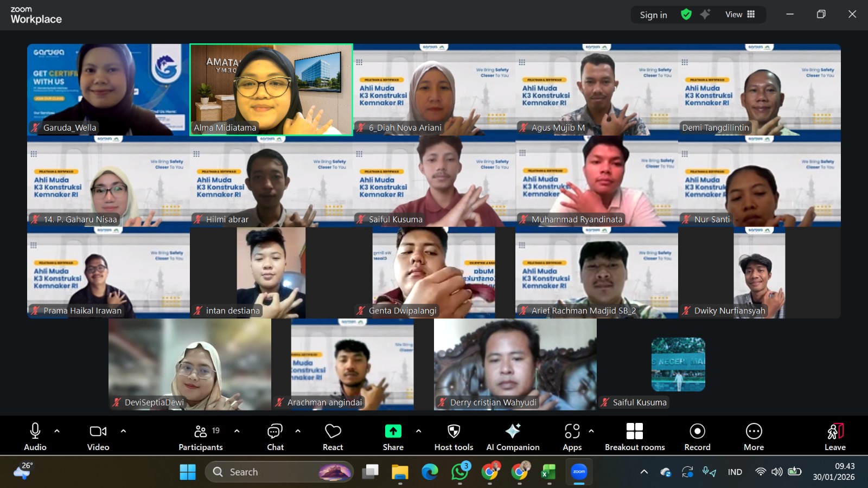Click the green Share screen icon

[393, 432]
